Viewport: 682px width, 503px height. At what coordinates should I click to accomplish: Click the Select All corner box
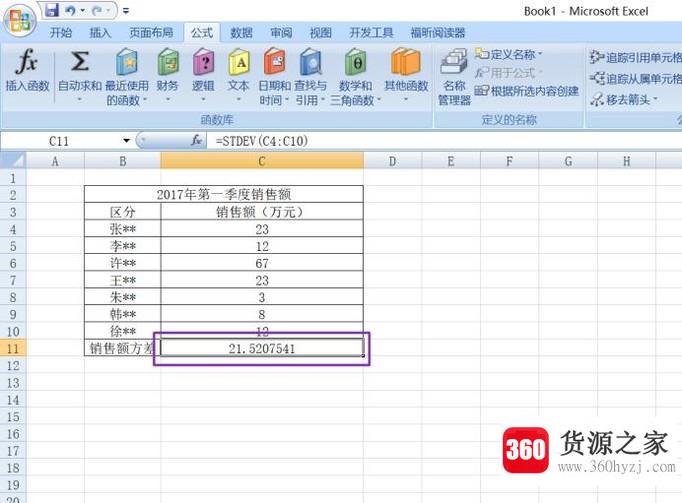click(13, 161)
